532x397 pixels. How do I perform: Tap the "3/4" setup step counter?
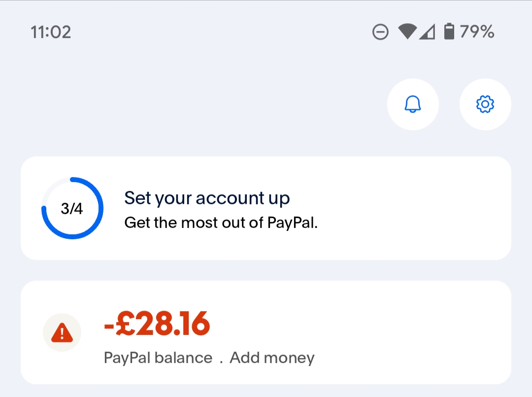click(72, 209)
